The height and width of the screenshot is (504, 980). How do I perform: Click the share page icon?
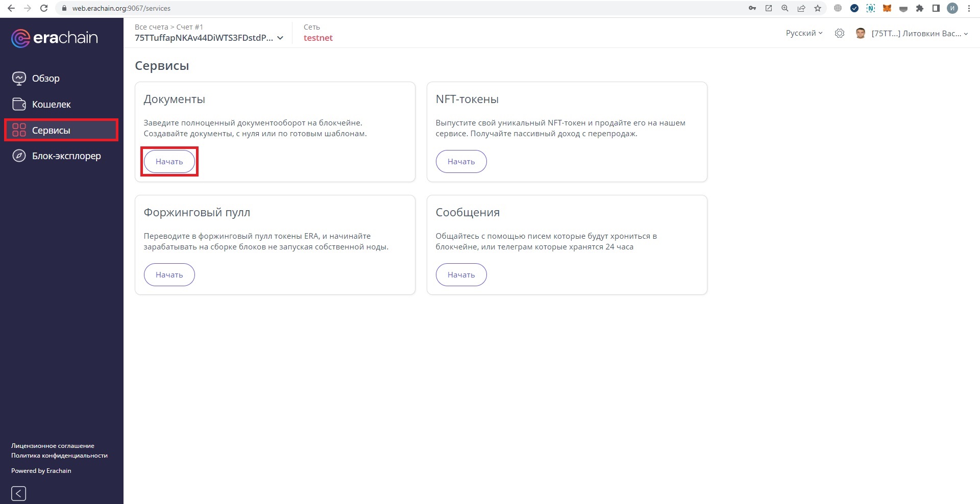tap(801, 8)
